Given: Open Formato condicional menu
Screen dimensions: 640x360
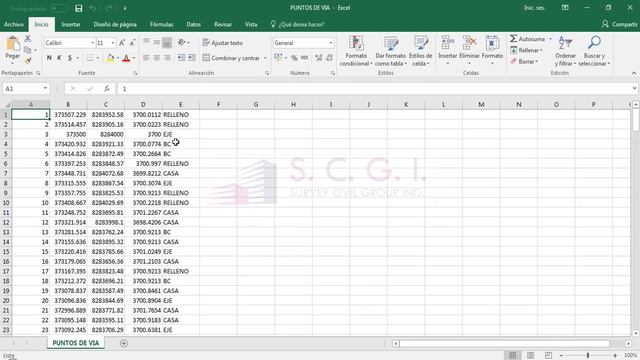Looking at the screenshot, I should (x=356, y=51).
